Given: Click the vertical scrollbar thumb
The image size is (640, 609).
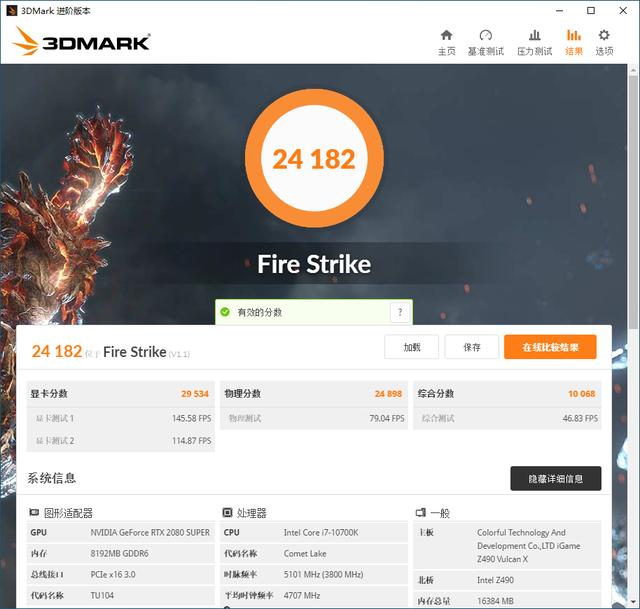Looking at the screenshot, I should pos(633,202).
